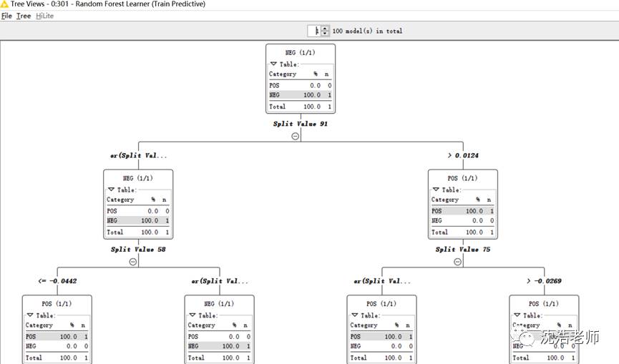Increase the model number with up arrow
619x364 pixels.
[x=325, y=28]
